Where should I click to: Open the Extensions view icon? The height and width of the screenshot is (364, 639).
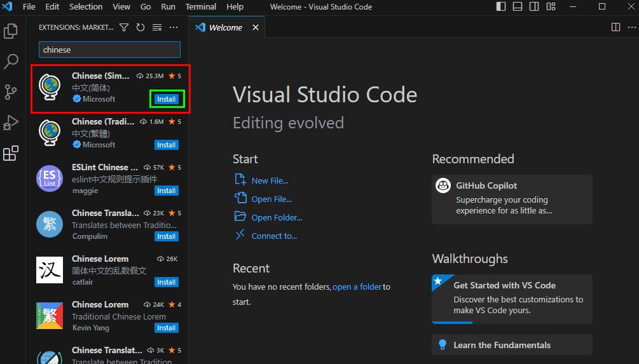pyautogui.click(x=11, y=154)
